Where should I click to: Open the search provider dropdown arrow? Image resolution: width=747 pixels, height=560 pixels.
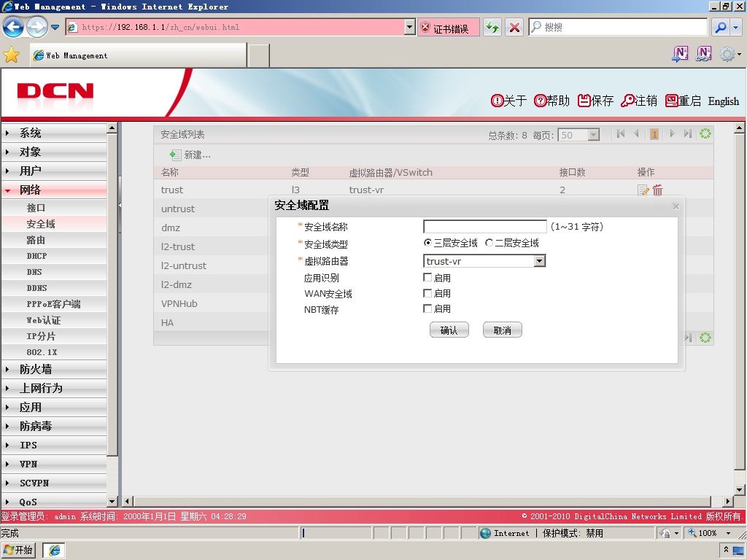[736, 27]
